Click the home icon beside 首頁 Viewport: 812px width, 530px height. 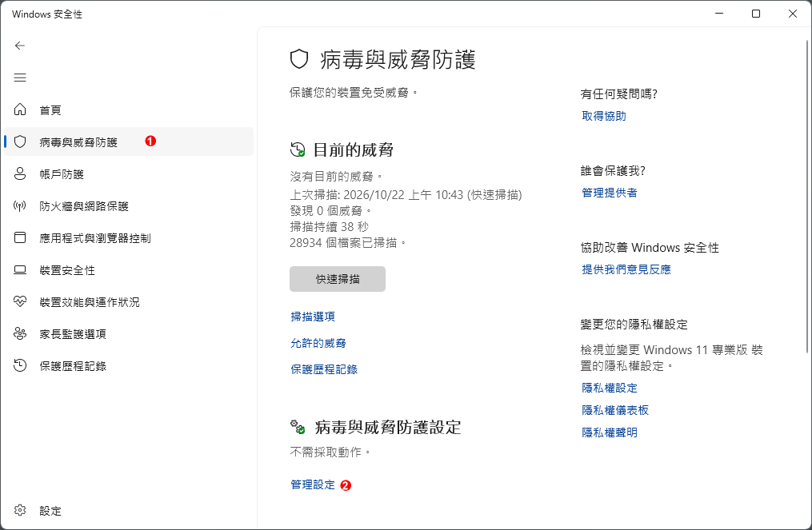[x=20, y=110]
